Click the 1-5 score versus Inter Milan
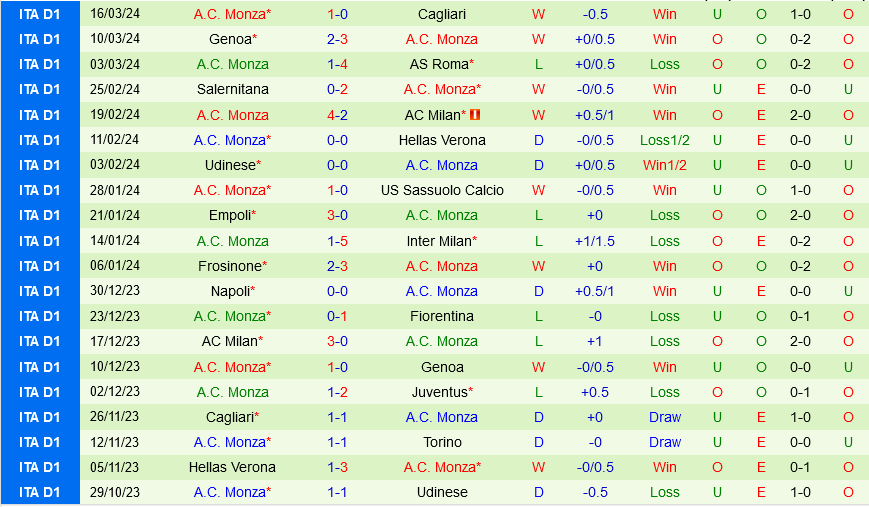869x507 pixels. tap(337, 241)
